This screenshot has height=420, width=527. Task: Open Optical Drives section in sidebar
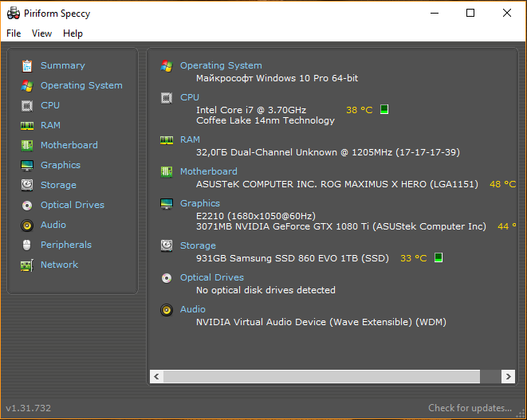click(73, 205)
